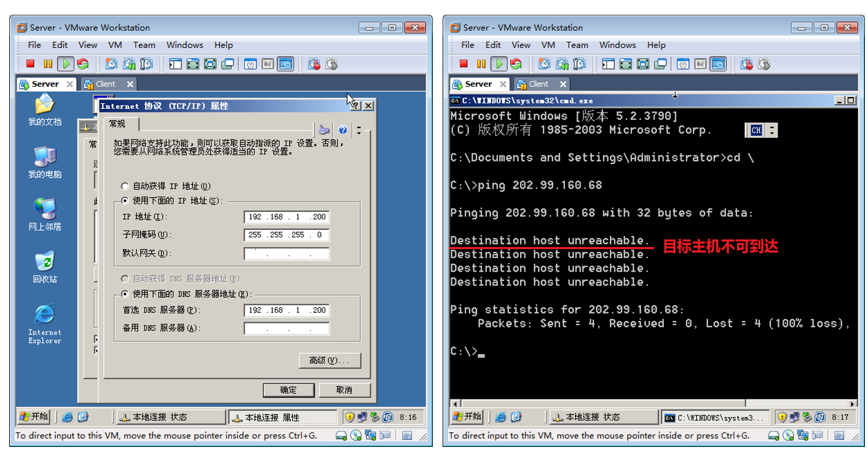
Task: Click yellow Suspend icon in right VMware window
Action: coord(481,64)
